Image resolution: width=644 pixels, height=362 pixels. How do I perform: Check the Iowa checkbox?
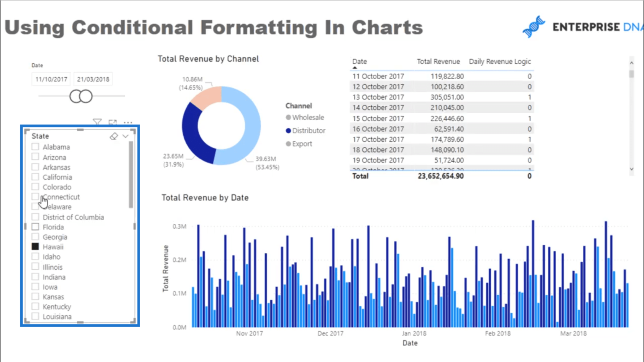[35, 287]
